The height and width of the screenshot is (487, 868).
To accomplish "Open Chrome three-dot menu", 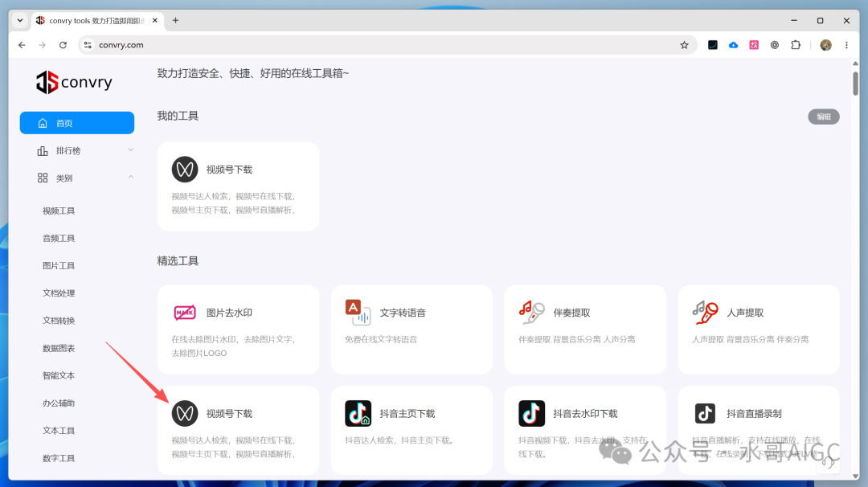I will tap(846, 45).
